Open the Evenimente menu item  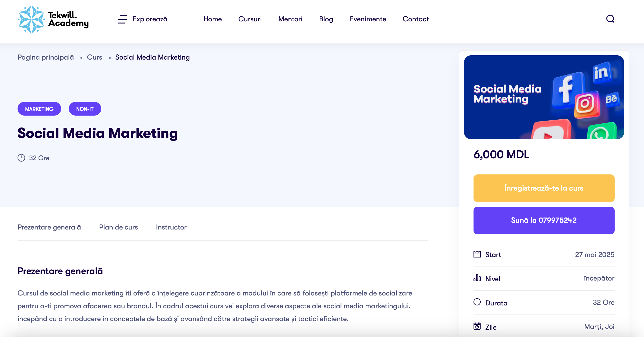pyautogui.click(x=368, y=19)
